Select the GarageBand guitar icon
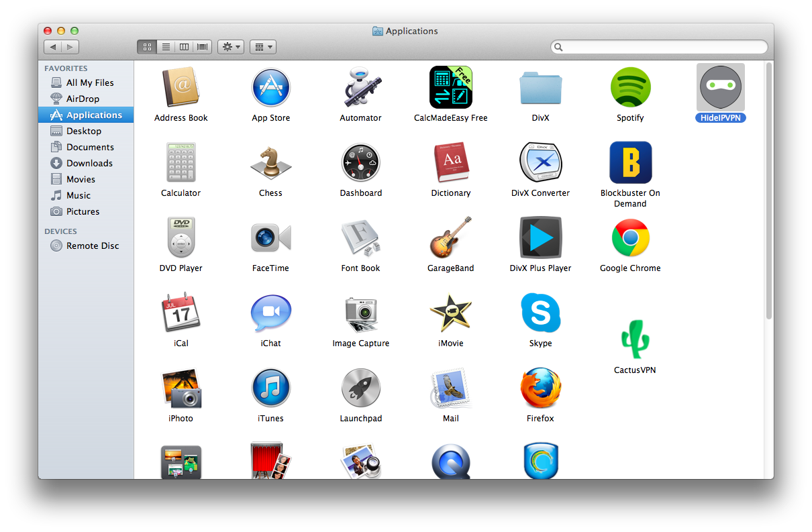This screenshot has height=532, width=812. 451,237
